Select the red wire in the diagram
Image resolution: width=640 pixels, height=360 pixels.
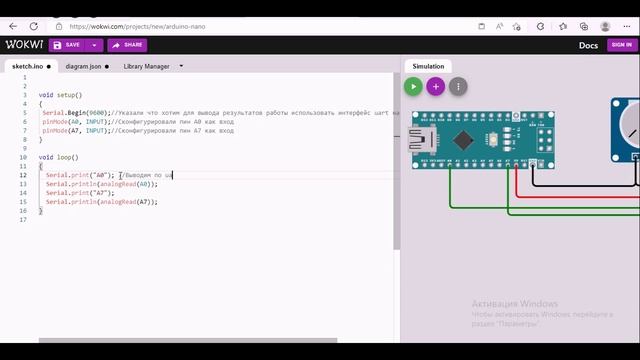578,197
